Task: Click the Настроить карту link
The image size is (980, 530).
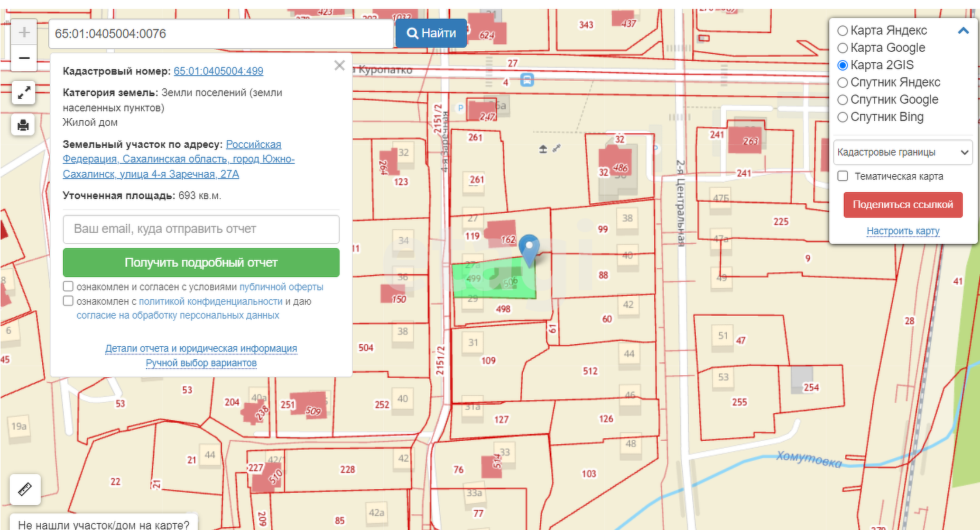Action: (903, 231)
